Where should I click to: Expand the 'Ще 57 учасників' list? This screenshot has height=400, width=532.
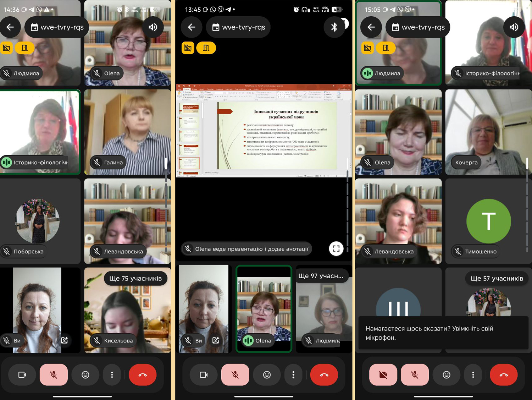(x=497, y=279)
